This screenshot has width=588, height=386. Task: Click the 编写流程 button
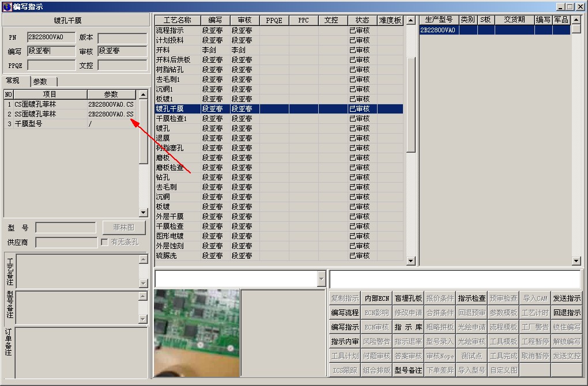tap(345, 313)
